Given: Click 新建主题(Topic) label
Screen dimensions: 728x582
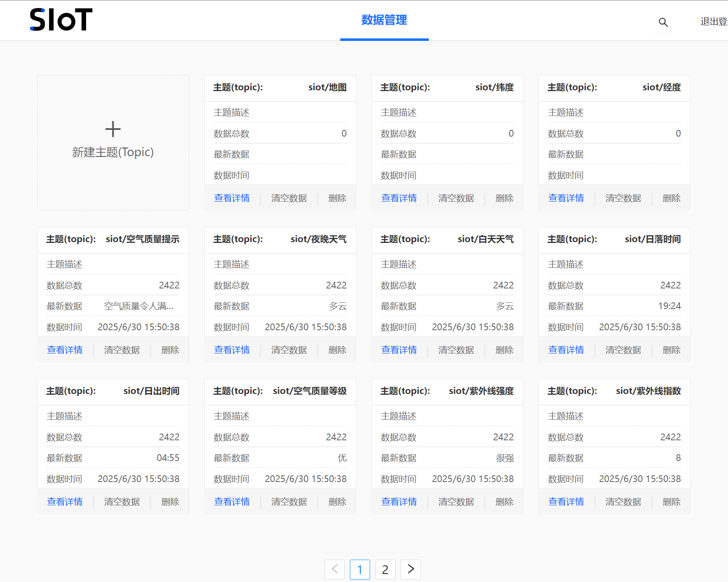Looking at the screenshot, I should click(x=113, y=152).
